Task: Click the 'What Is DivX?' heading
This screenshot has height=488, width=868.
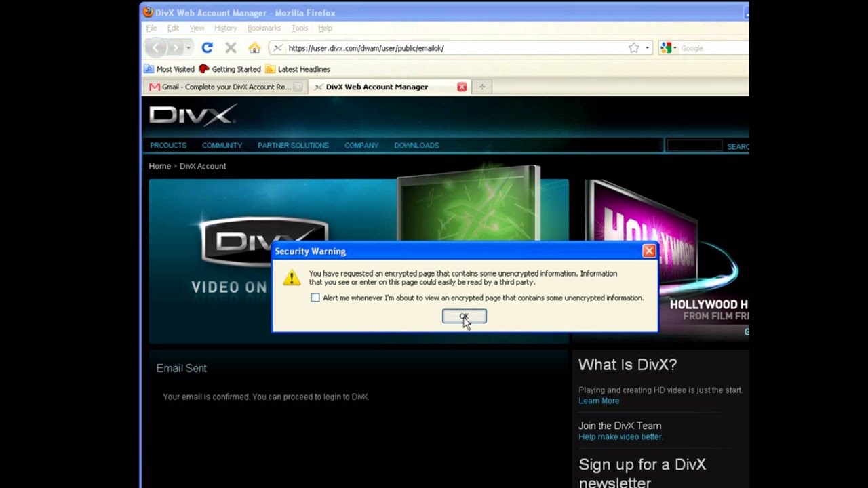Action: [x=628, y=365]
